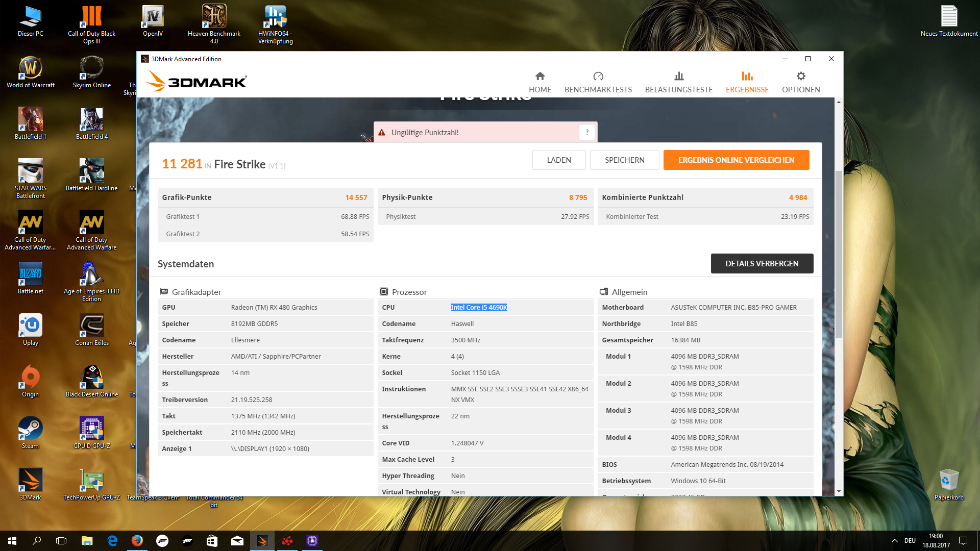Click the SPEICHERN button
Image resolution: width=980 pixels, height=551 pixels.
(x=624, y=160)
